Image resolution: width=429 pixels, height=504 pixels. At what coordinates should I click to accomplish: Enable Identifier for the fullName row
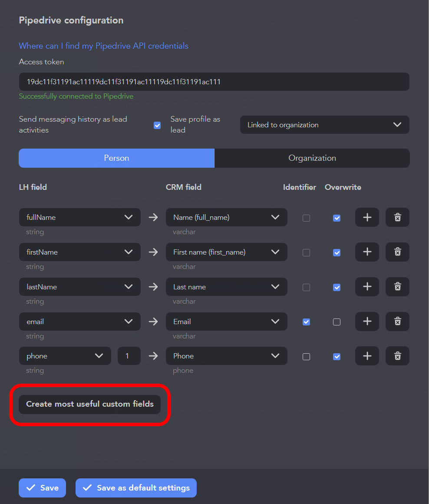click(307, 218)
